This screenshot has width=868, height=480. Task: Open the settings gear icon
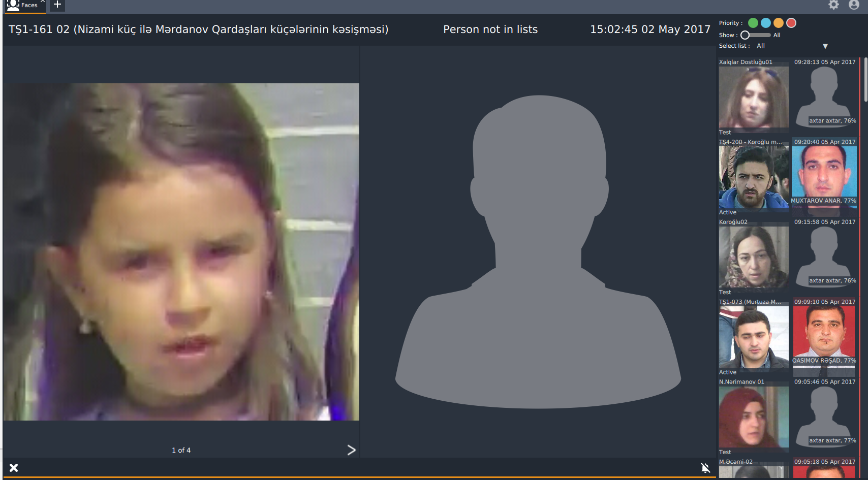tap(833, 5)
